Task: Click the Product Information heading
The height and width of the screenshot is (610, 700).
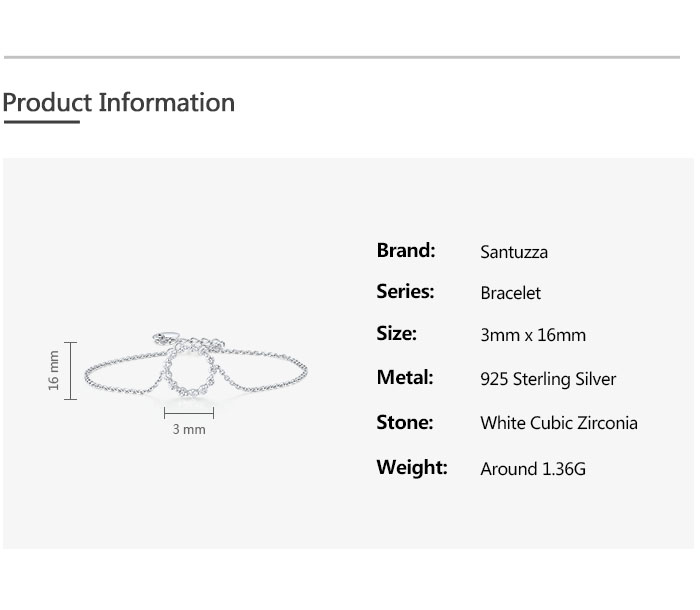Action: click(118, 103)
